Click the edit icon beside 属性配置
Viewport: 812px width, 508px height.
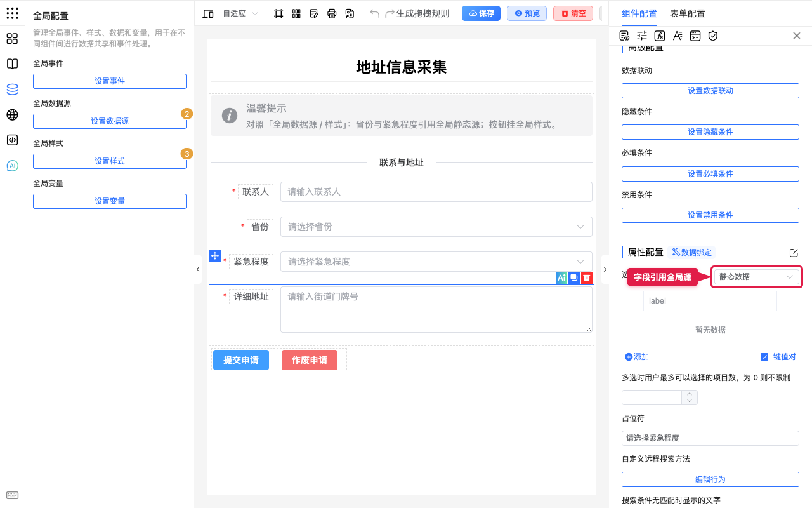(794, 253)
